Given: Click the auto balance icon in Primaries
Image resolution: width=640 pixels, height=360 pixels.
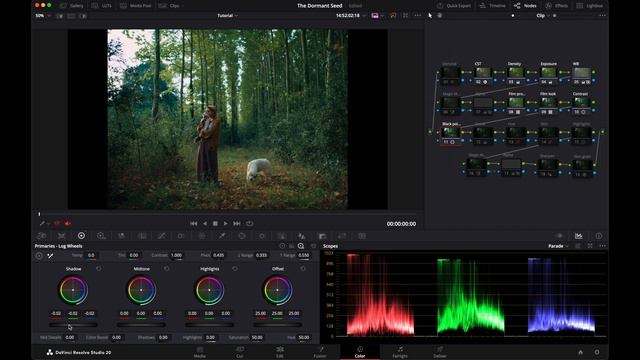Looking at the screenshot, I should pos(39,256).
